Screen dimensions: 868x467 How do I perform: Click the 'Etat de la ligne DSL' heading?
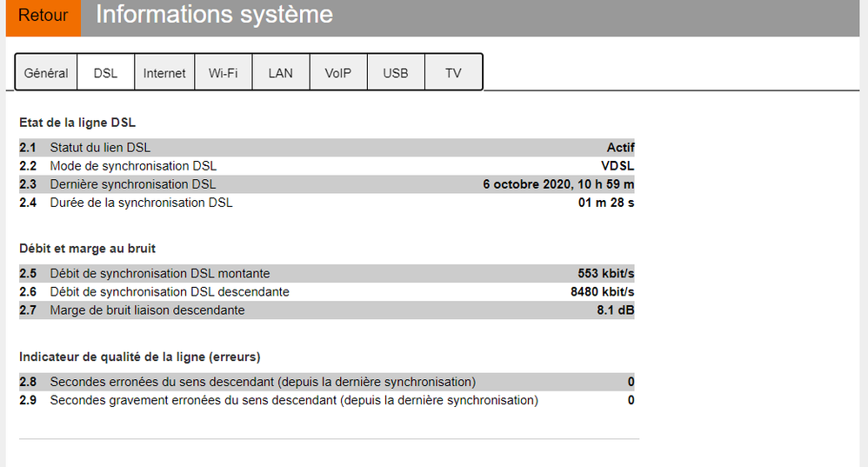77,123
